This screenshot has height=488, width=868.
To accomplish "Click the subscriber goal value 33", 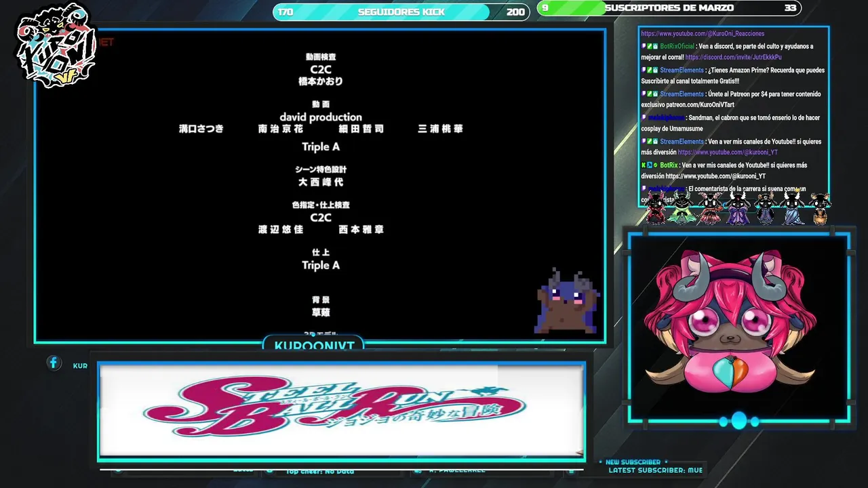I will [x=790, y=8].
